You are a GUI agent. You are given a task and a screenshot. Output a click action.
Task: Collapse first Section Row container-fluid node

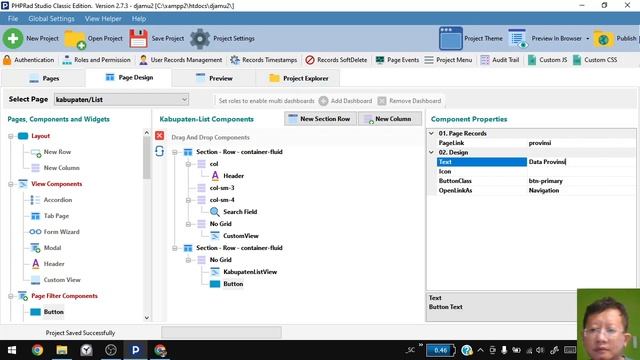tap(175, 152)
